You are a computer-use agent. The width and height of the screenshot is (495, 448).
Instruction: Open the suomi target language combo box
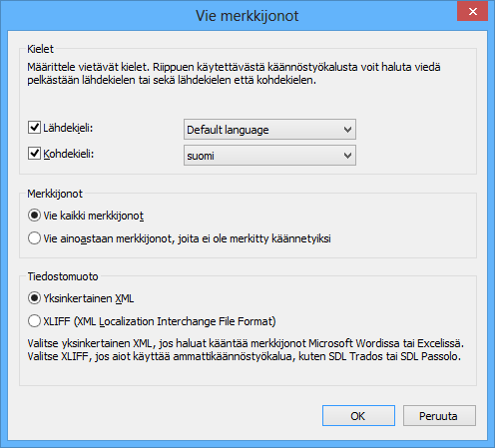click(x=269, y=156)
